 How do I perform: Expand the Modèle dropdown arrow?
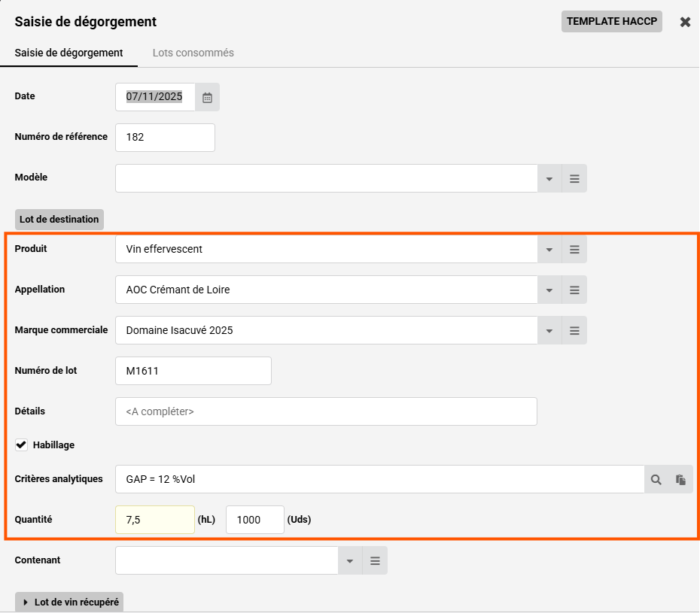[x=549, y=179]
